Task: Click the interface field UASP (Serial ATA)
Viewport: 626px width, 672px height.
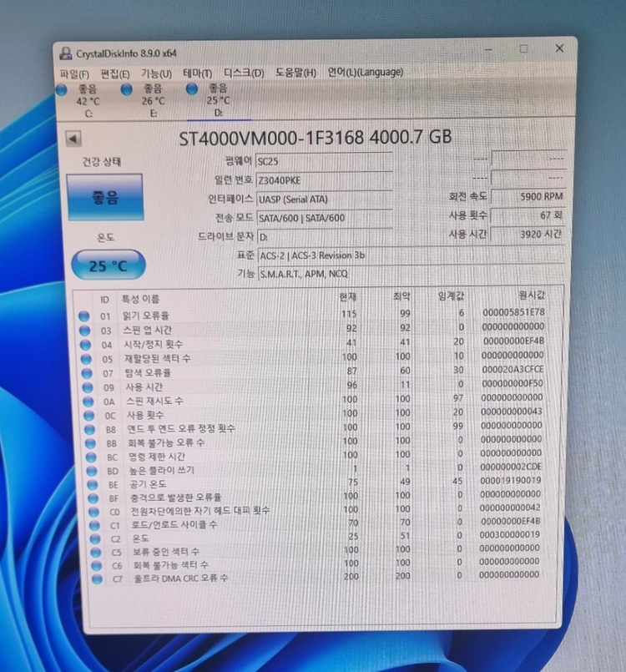Action: [324, 199]
